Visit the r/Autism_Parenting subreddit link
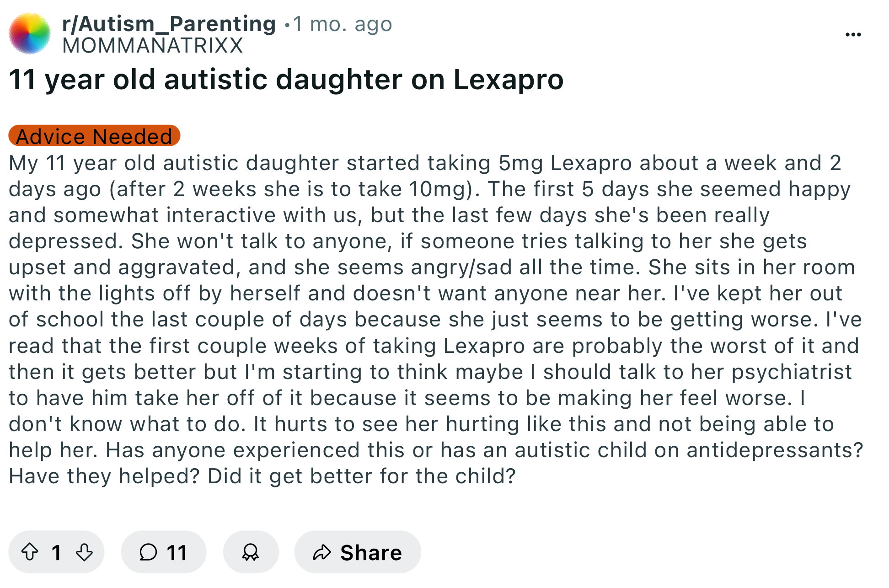Viewport: 889px width, 588px height. pos(169,24)
